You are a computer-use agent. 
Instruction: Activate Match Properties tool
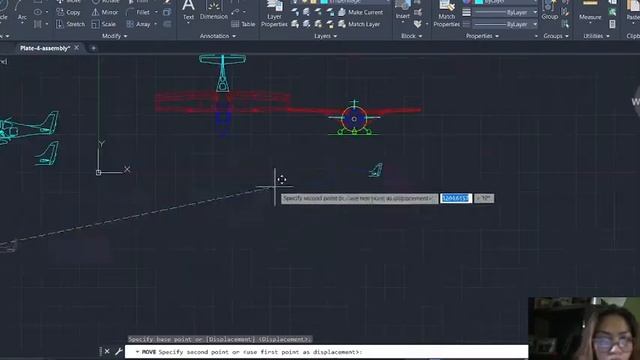point(447,14)
